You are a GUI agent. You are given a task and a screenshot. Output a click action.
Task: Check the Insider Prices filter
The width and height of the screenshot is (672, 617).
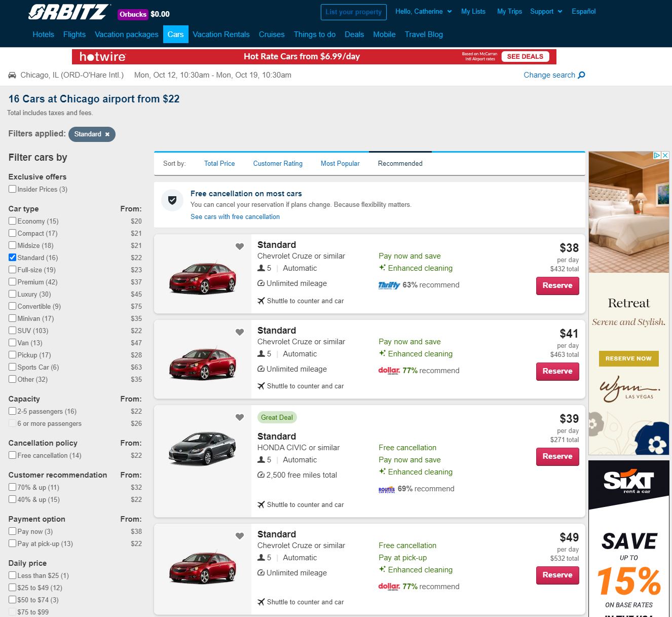click(x=13, y=189)
